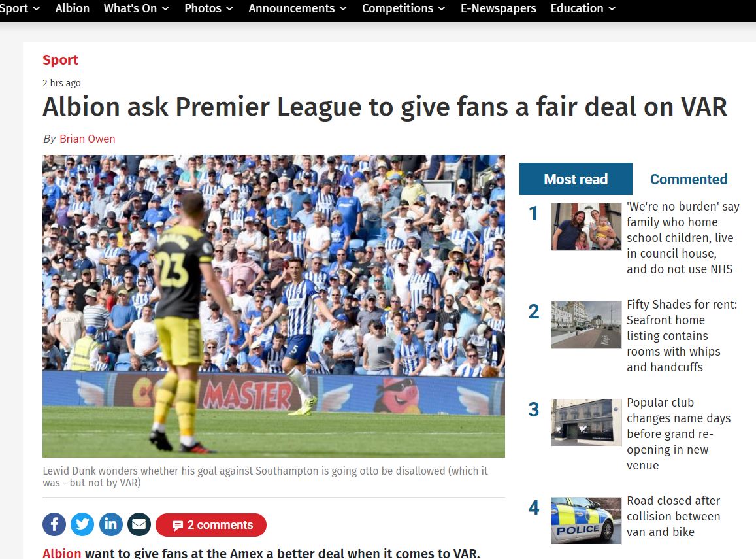756x559 pixels.
Task: Email this article using envelope icon
Action: [139, 524]
